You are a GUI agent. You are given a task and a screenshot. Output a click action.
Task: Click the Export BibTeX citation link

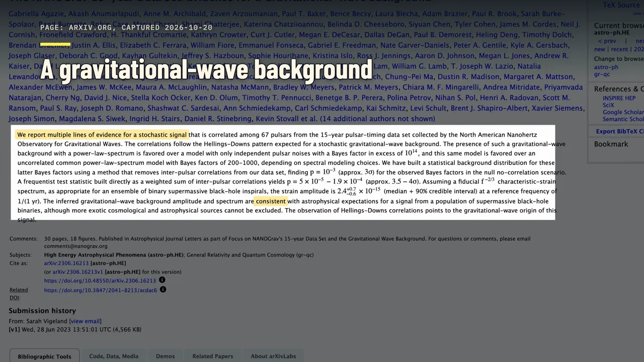[620, 131]
